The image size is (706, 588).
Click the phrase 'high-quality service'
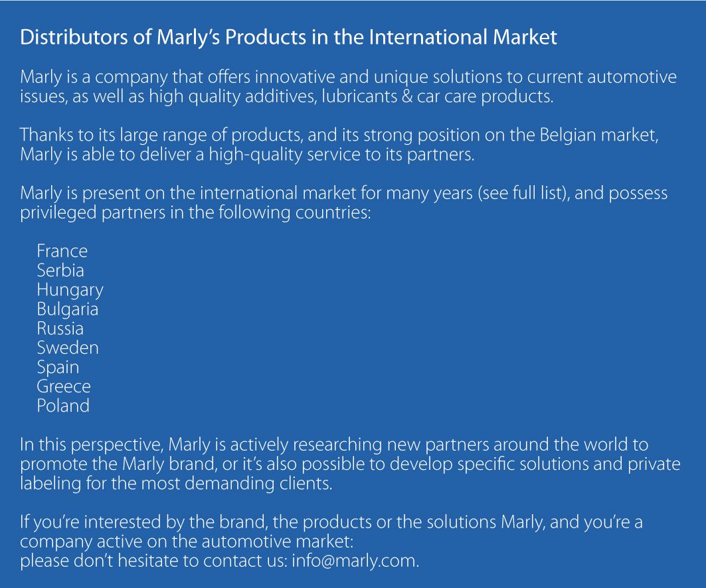284,155
